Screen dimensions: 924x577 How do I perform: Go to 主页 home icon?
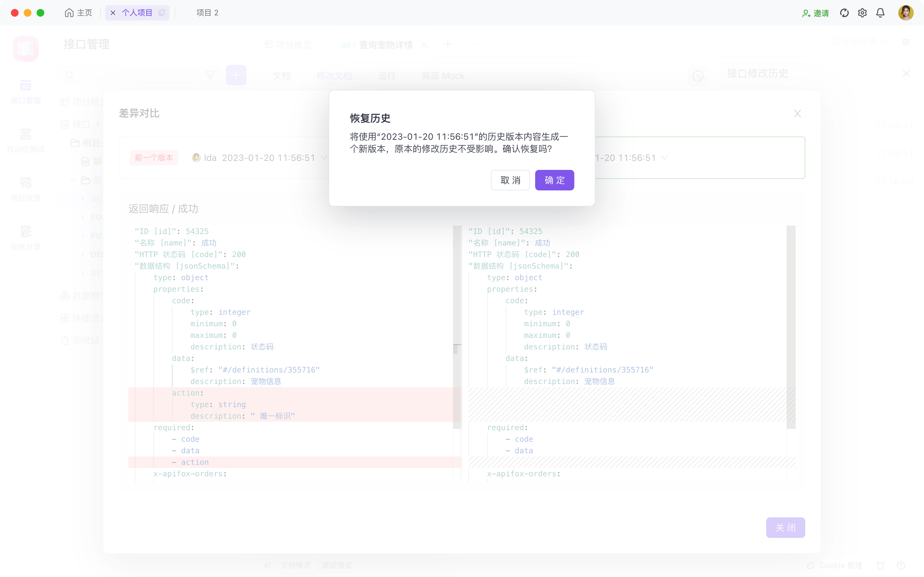coord(69,13)
